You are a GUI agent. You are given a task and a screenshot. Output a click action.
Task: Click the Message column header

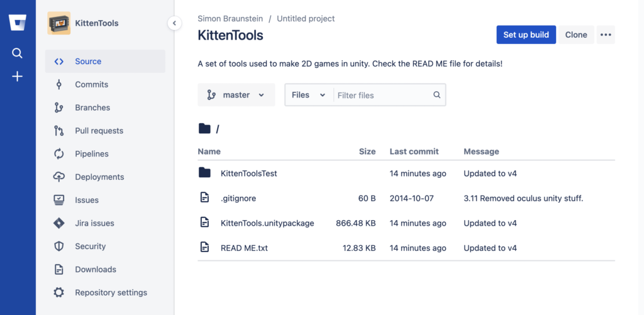[x=481, y=152]
